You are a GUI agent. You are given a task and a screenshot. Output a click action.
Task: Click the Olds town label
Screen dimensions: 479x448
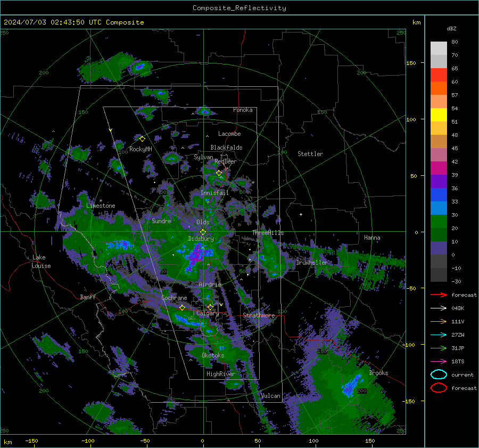point(203,222)
